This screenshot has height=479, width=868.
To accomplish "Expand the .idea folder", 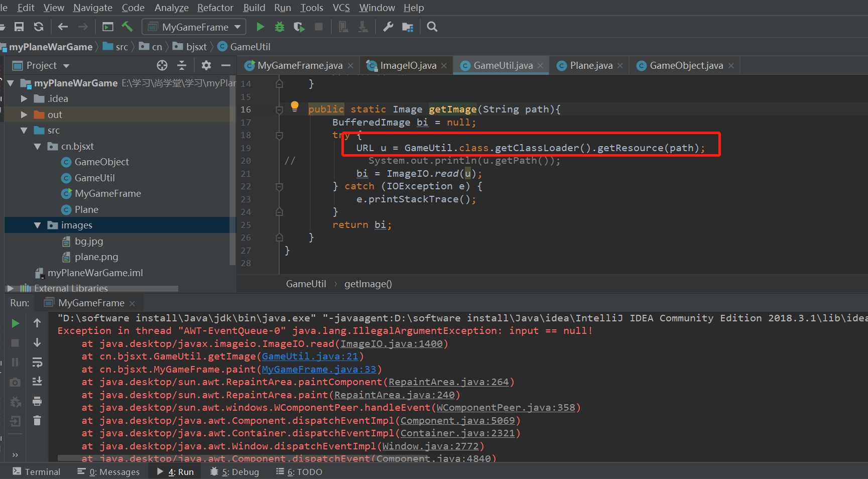I will pyautogui.click(x=24, y=99).
